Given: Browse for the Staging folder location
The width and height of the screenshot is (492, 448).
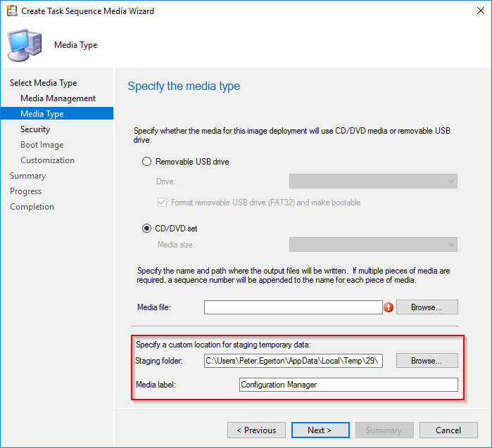Looking at the screenshot, I should pyautogui.click(x=427, y=361).
